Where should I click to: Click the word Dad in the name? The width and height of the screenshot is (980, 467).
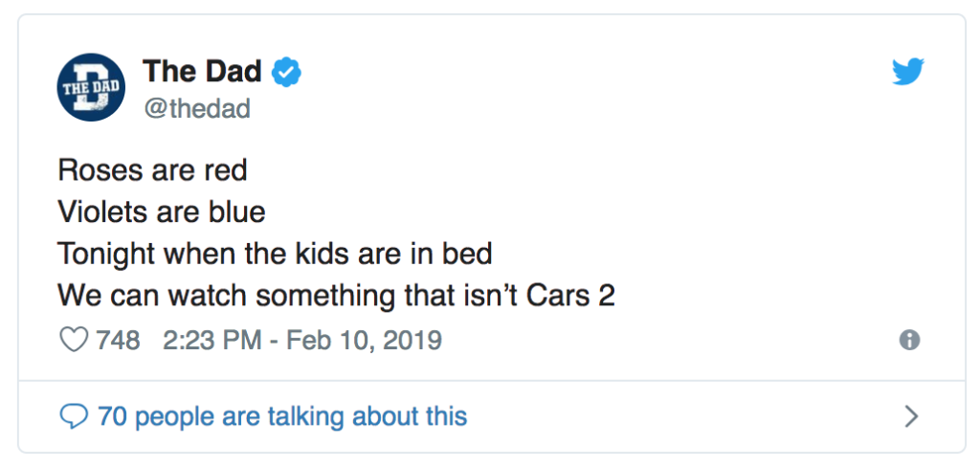(230, 71)
